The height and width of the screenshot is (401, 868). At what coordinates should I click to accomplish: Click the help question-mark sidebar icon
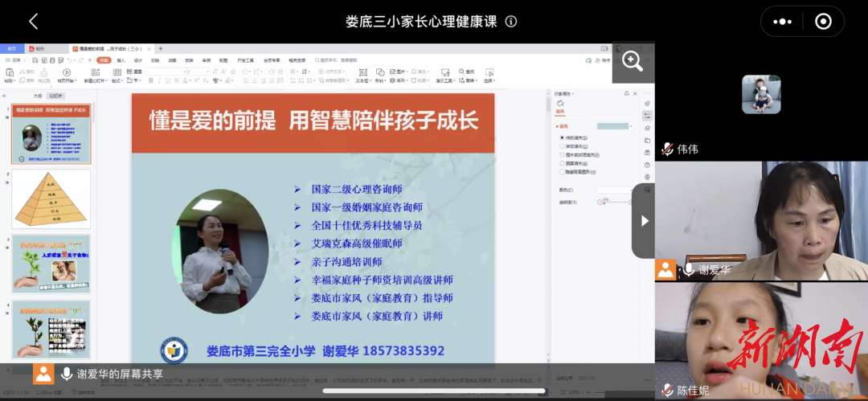coord(647,165)
